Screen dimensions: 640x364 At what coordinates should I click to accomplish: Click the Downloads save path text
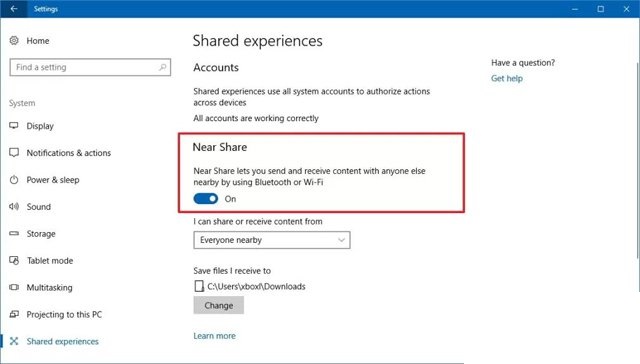(x=256, y=286)
